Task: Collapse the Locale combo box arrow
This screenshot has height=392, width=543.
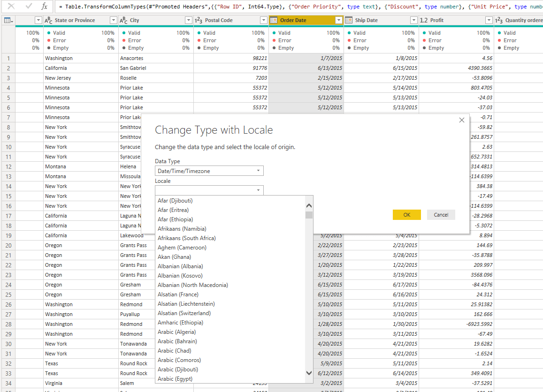Action: [258, 190]
